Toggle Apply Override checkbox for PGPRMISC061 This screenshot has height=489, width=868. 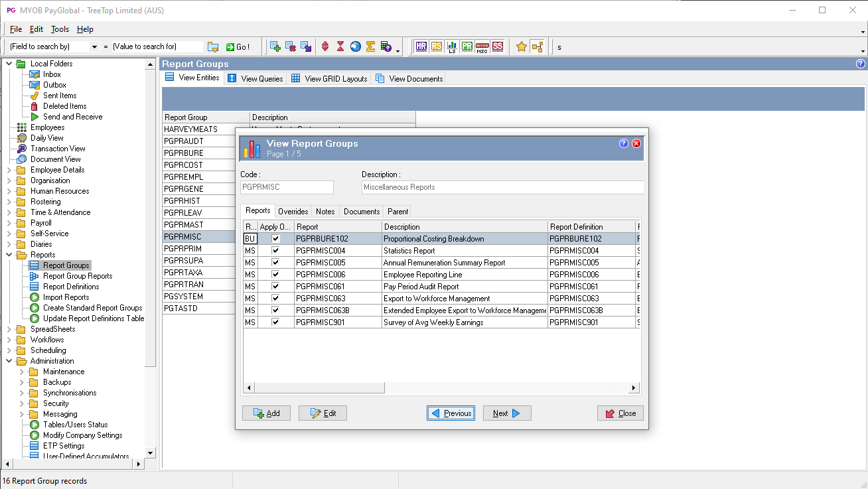tap(275, 287)
